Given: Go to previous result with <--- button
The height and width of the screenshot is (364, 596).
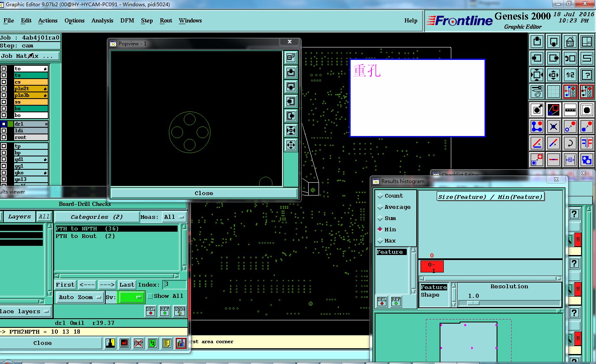Looking at the screenshot, I should click(x=87, y=285).
